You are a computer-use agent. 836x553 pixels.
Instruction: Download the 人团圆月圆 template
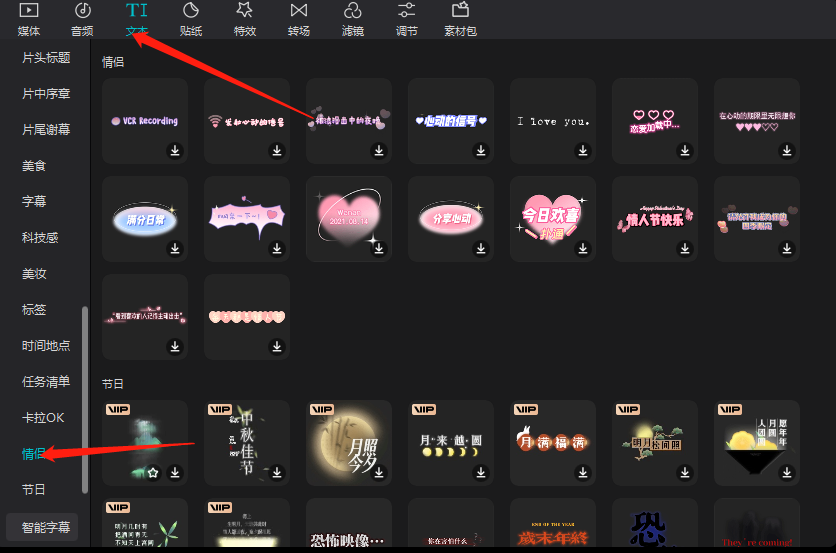[787, 472]
